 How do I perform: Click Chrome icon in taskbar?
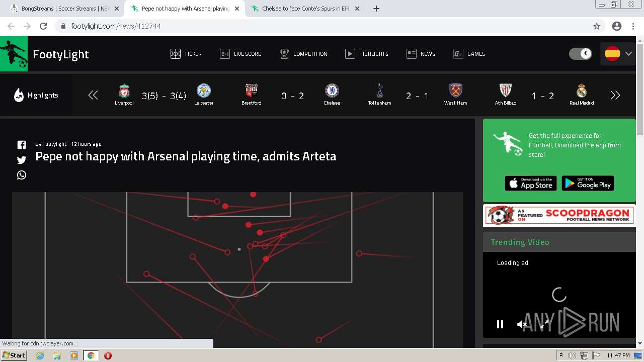[91, 355]
